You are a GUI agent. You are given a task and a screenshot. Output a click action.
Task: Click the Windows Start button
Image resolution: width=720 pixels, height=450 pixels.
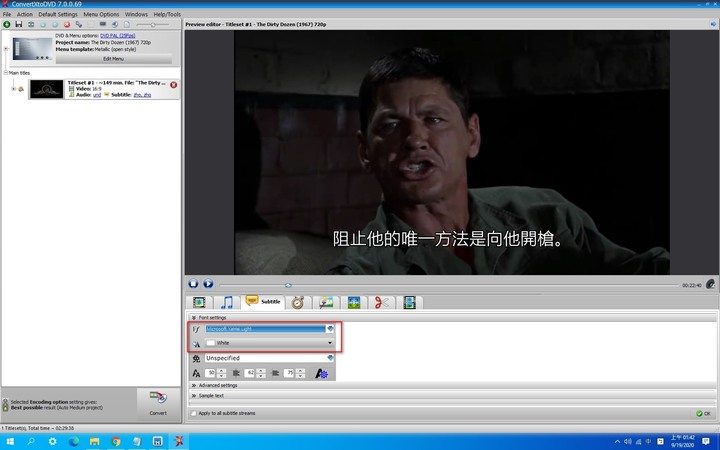click(10, 442)
